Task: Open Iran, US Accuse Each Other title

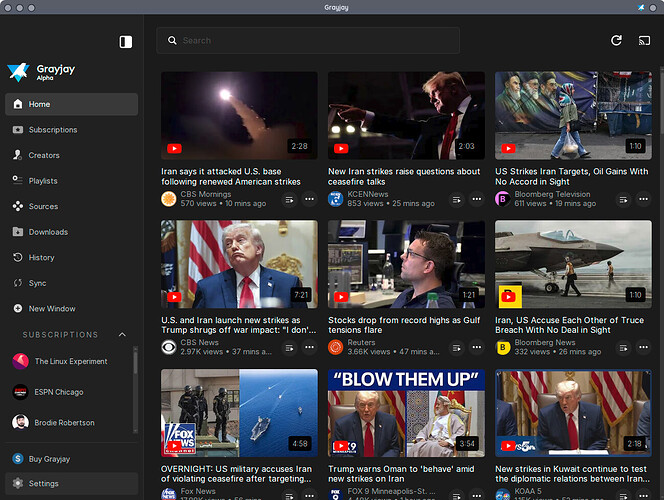Action: (x=570, y=325)
